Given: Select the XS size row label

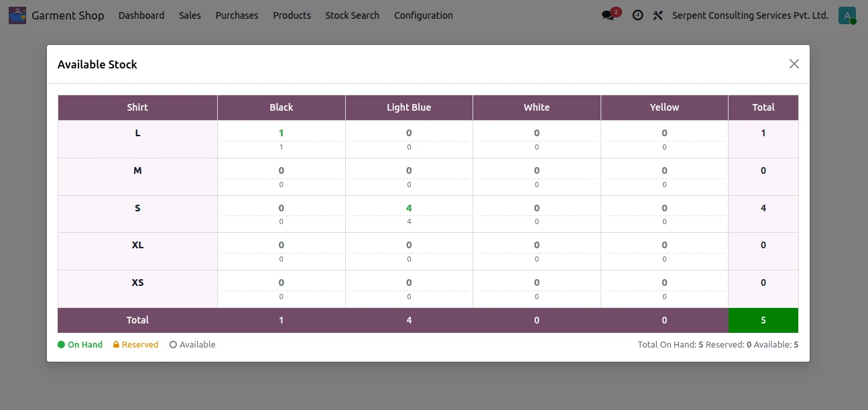Looking at the screenshot, I should [137, 283].
